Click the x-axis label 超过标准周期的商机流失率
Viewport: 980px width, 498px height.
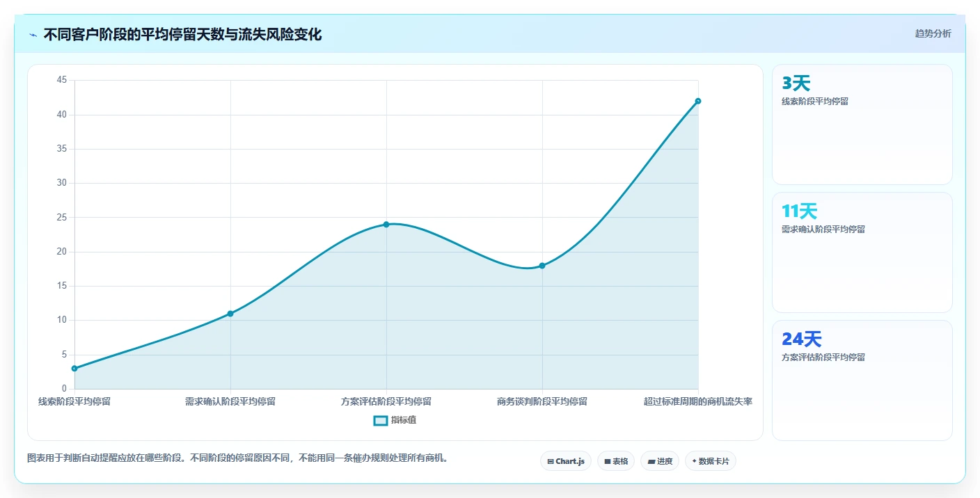click(698, 401)
